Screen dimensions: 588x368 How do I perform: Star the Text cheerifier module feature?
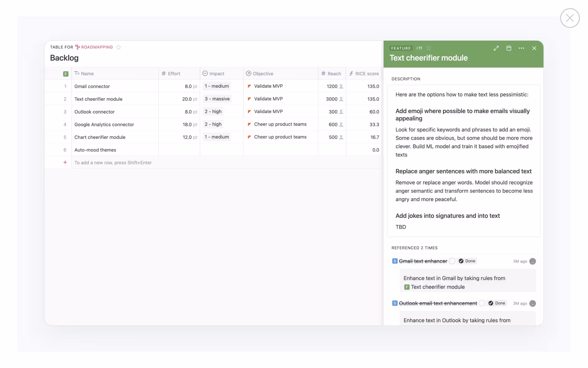coord(429,48)
